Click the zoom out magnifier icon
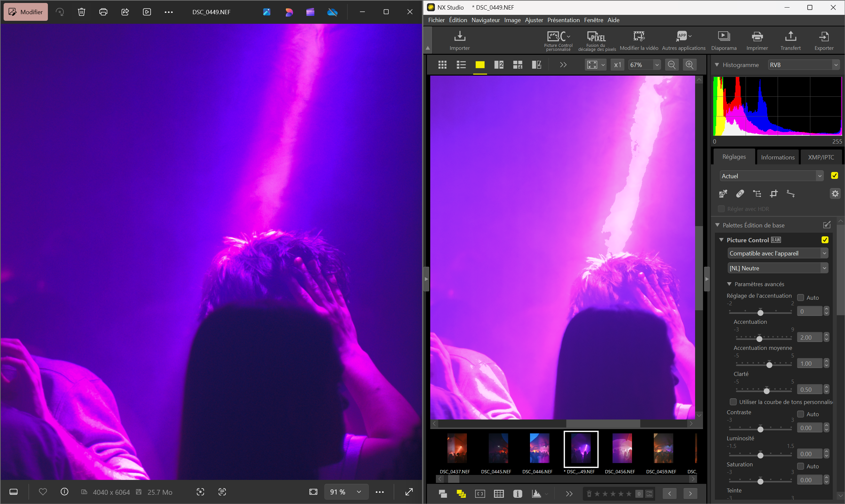This screenshot has width=845, height=504. coord(671,65)
